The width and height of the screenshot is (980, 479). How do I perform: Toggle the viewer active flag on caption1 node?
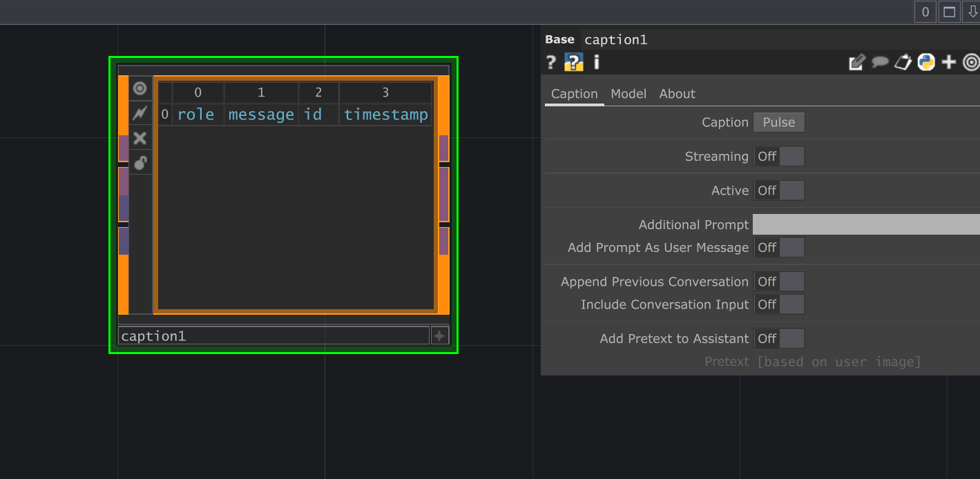[x=140, y=88]
